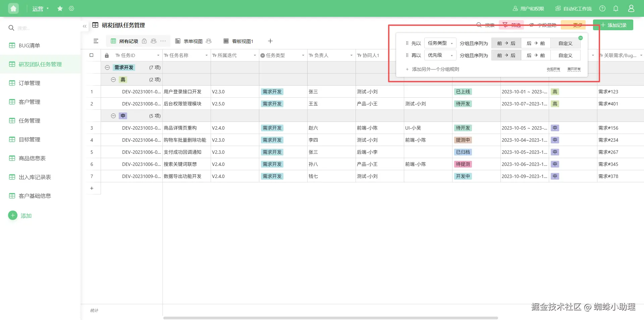Open the view list hamburger icon

pyautogui.click(x=96, y=41)
